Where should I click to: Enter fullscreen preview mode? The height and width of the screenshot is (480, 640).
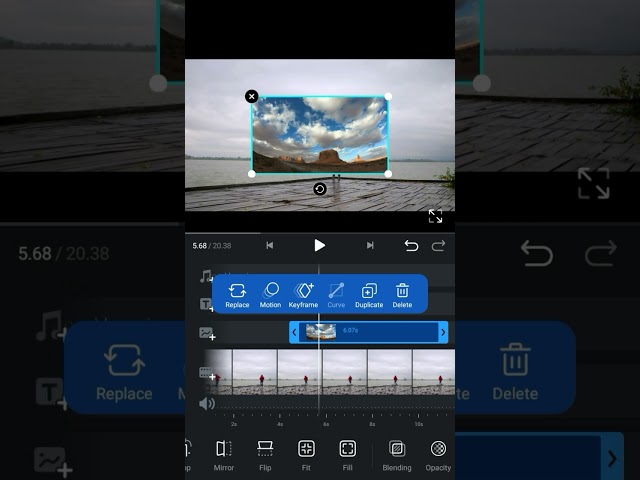click(x=435, y=216)
